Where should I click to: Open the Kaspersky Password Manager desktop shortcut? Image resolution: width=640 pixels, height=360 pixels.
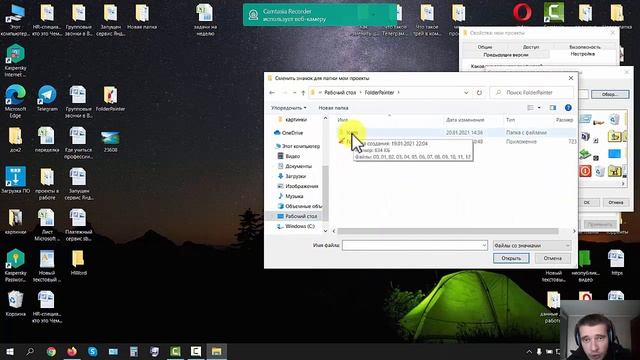[16, 266]
